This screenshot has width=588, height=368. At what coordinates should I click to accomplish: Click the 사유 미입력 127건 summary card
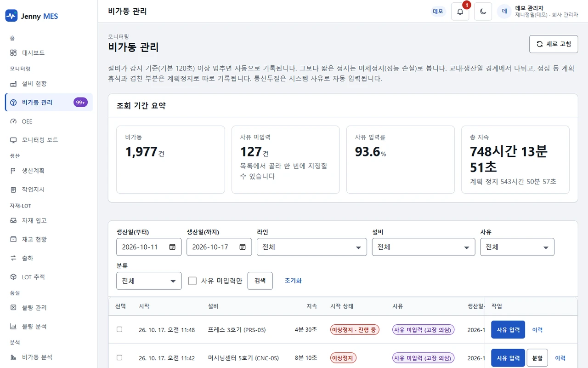(x=286, y=160)
